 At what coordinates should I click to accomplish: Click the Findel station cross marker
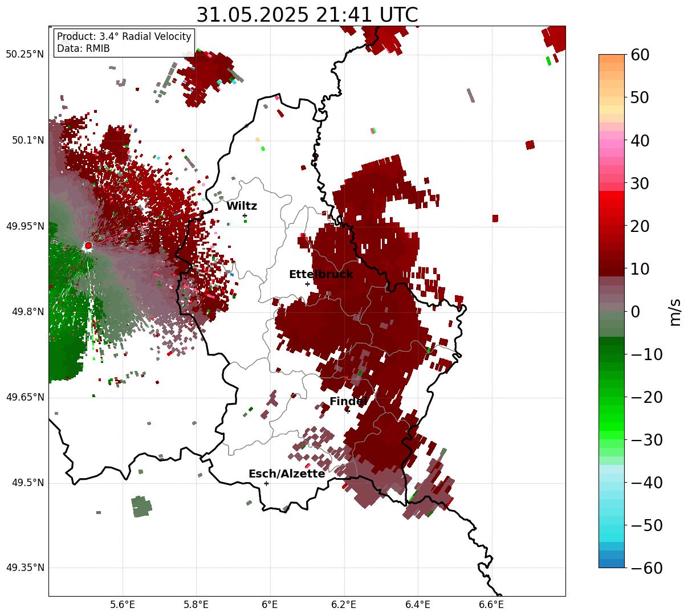click(x=348, y=411)
